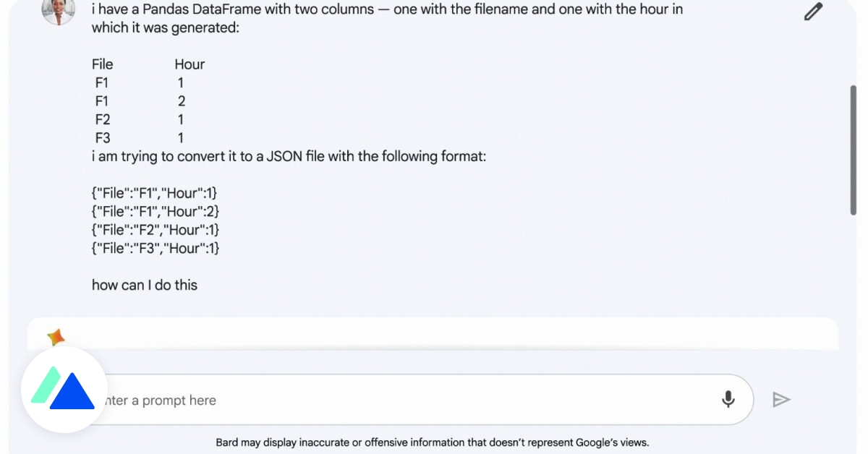Viewport: 868px width, 454px height.
Task: Click the pencil edit prompt icon
Action: [x=814, y=12]
